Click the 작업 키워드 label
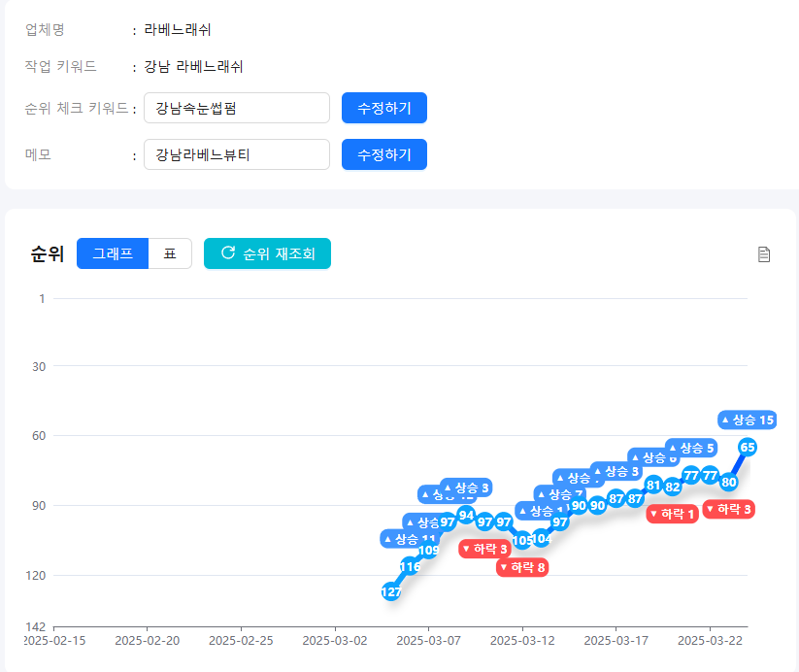 tap(60, 66)
